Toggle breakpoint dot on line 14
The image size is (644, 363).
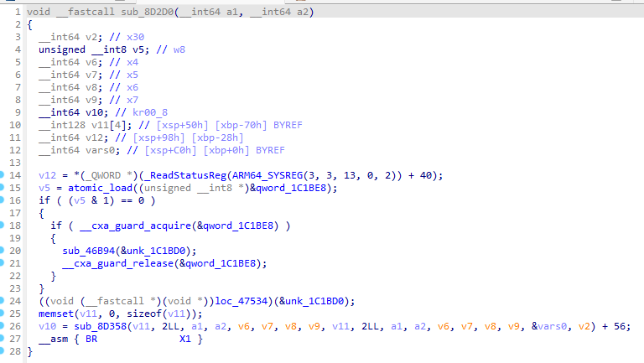click(x=1, y=175)
